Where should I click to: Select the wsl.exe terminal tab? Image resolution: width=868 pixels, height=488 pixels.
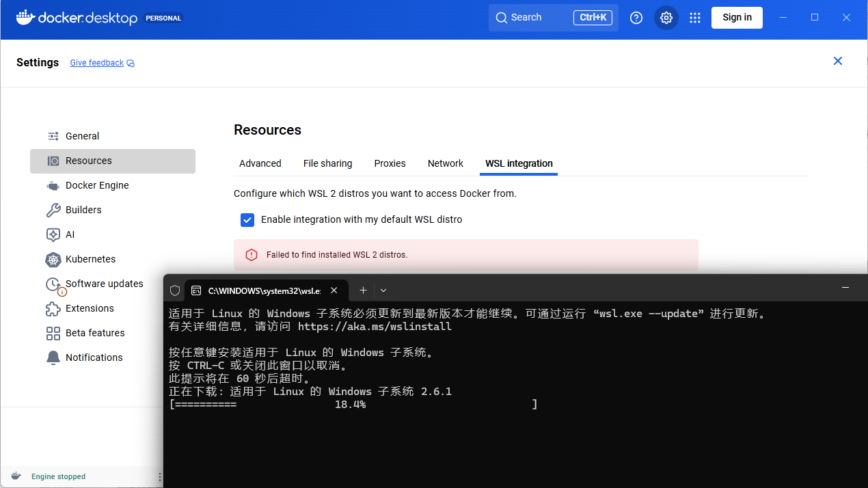(x=266, y=290)
